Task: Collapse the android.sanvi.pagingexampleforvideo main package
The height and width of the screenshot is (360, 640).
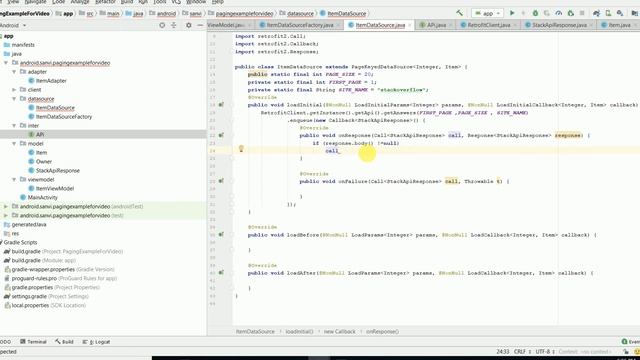Action: [6, 63]
